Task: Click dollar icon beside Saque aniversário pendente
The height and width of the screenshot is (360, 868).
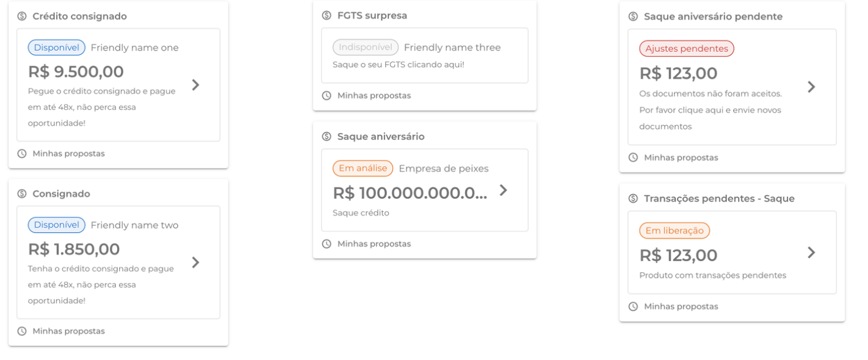Action: tap(634, 16)
